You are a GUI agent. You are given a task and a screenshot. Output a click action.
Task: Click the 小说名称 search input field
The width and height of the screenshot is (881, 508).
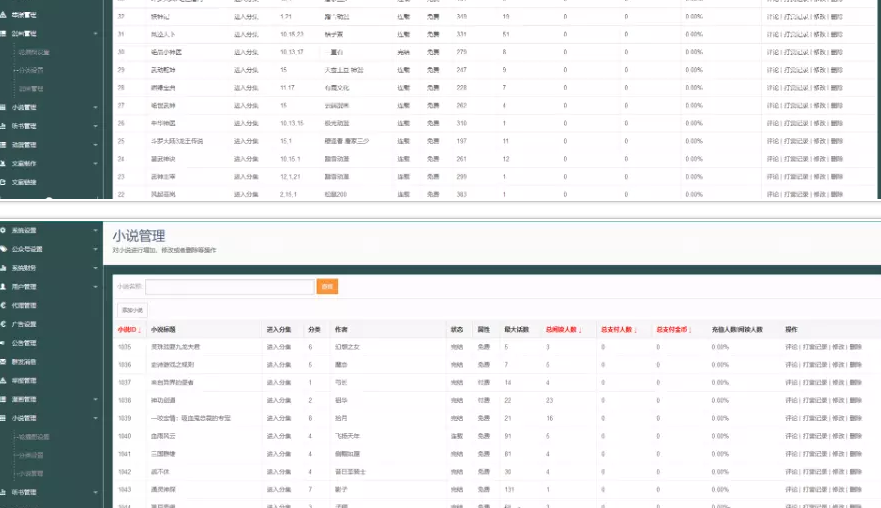229,287
